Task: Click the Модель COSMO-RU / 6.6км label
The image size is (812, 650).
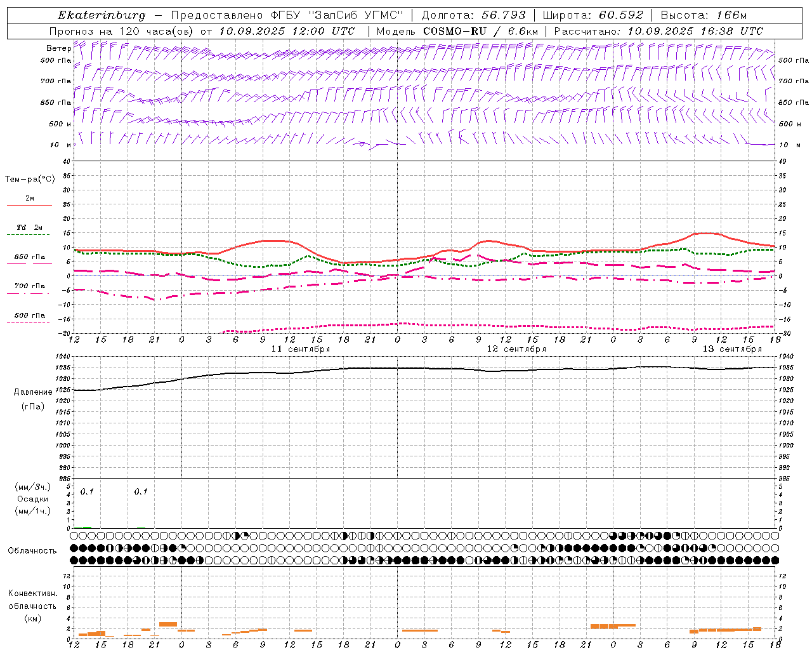Action: pos(457,31)
